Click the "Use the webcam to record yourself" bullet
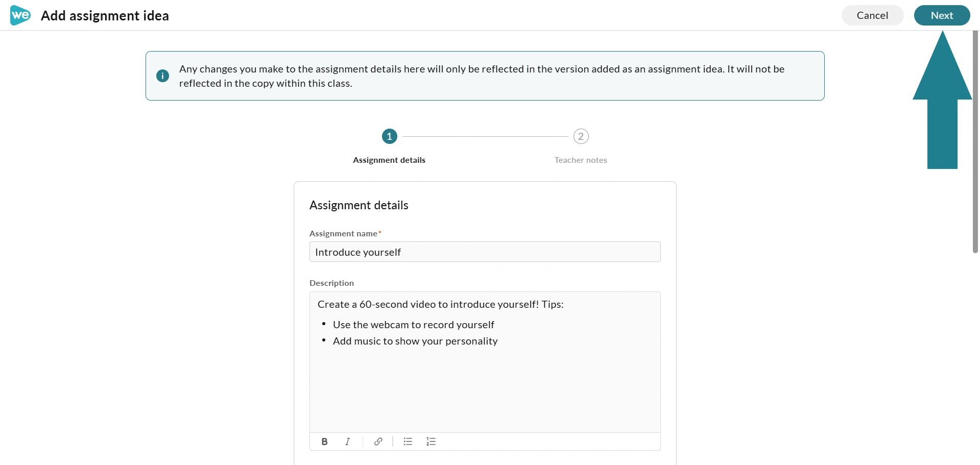 414,325
